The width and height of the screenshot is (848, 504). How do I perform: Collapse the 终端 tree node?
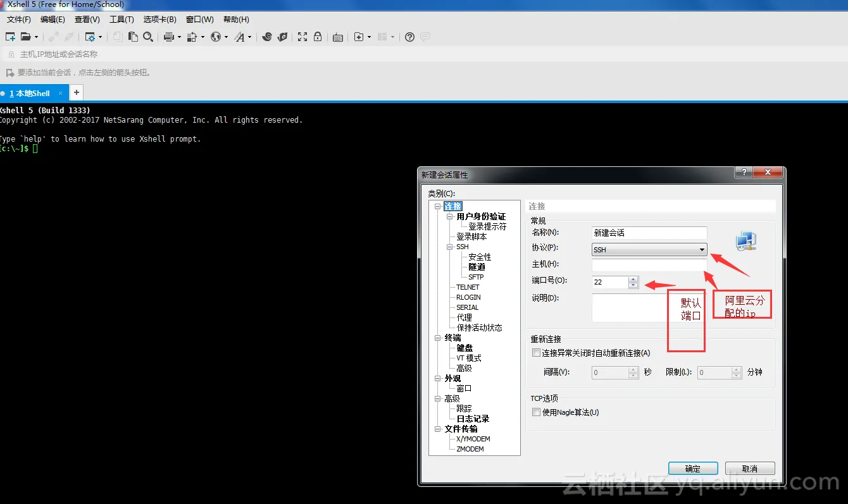pos(438,338)
